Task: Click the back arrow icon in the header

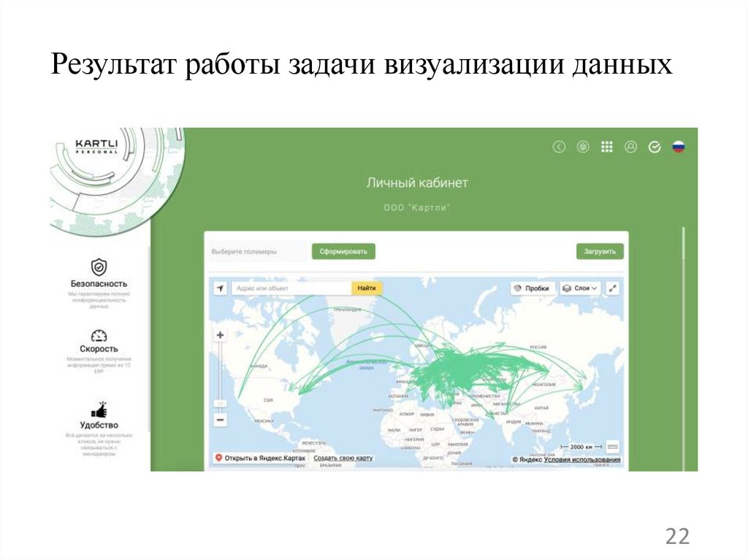Action: point(560,145)
